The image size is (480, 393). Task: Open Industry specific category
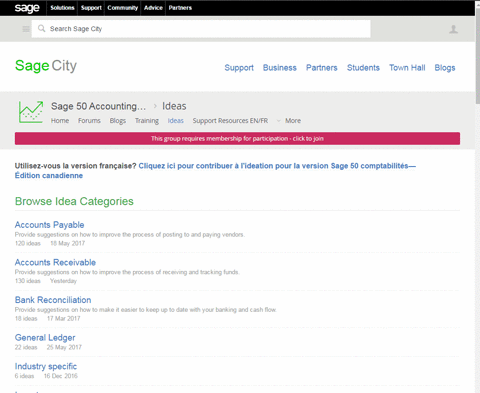tap(46, 366)
